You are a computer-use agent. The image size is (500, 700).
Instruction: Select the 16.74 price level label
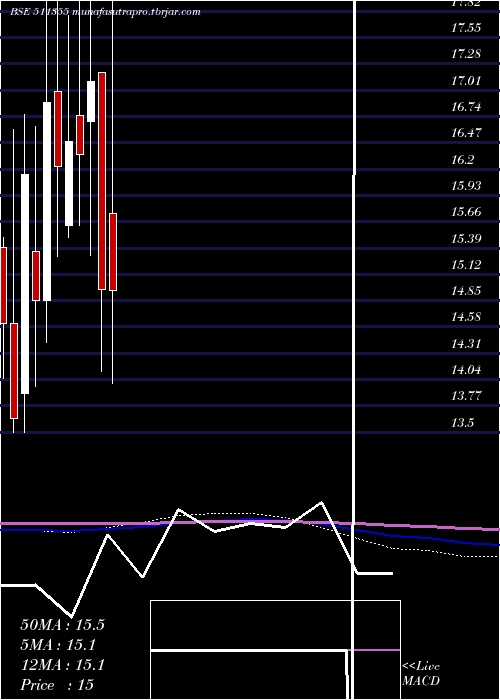tap(466, 107)
